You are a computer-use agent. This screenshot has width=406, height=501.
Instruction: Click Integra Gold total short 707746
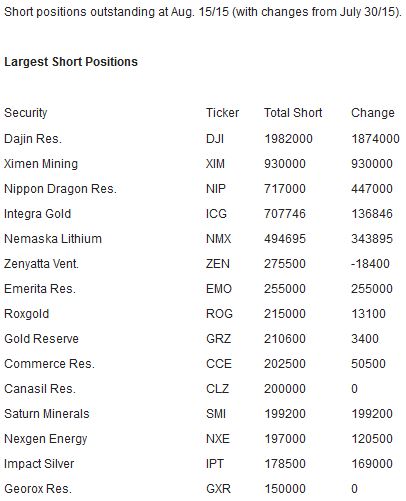pos(285,214)
